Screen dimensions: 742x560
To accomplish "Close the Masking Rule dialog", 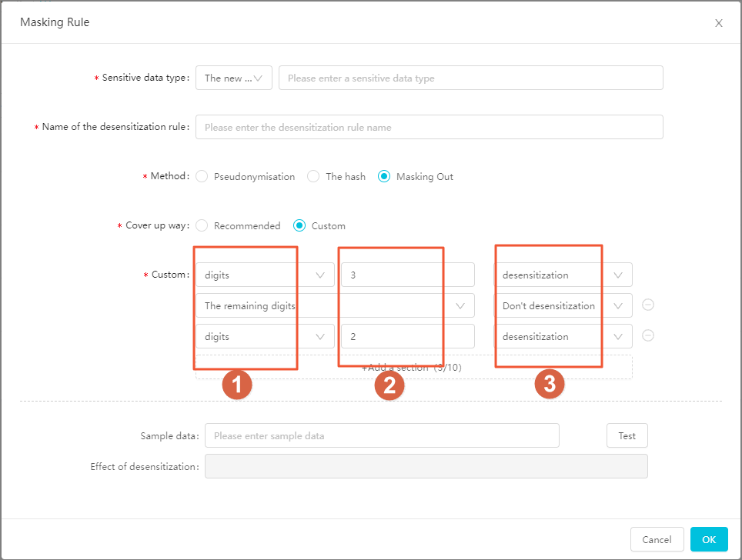I will tap(719, 23).
